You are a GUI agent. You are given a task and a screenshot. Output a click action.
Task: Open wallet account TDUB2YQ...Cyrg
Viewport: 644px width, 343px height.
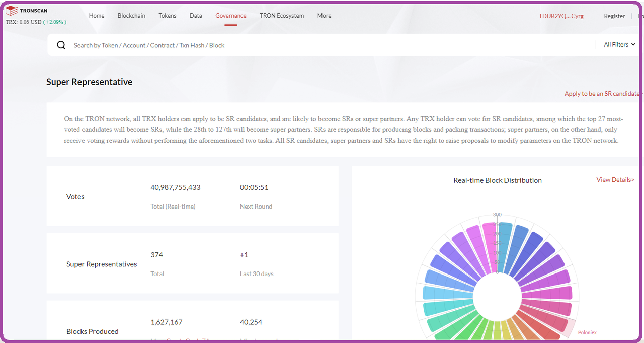click(x=560, y=16)
